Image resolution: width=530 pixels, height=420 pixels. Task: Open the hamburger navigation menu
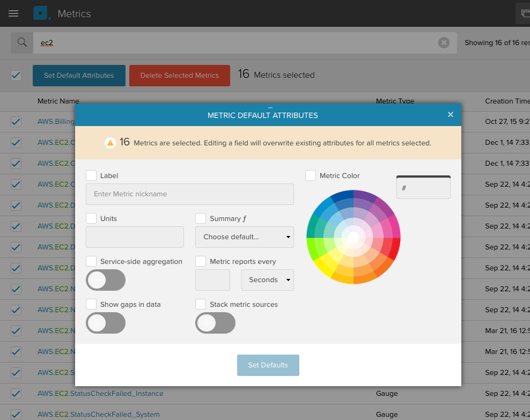13,13
